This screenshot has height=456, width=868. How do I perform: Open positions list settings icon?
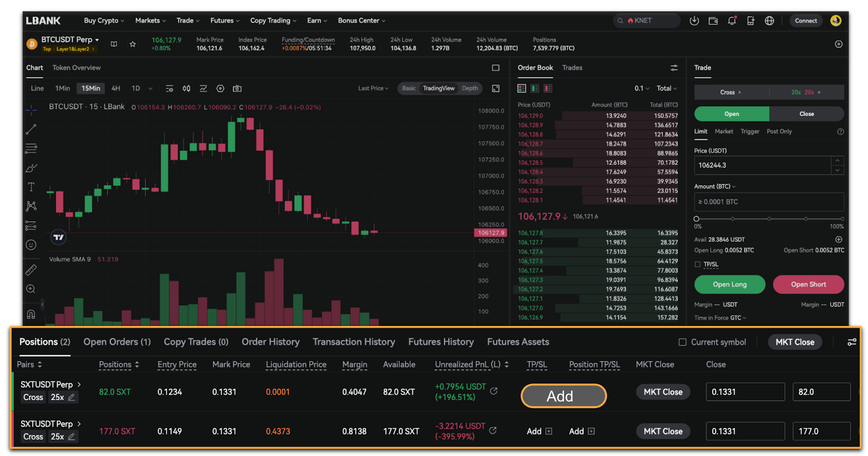pos(852,342)
